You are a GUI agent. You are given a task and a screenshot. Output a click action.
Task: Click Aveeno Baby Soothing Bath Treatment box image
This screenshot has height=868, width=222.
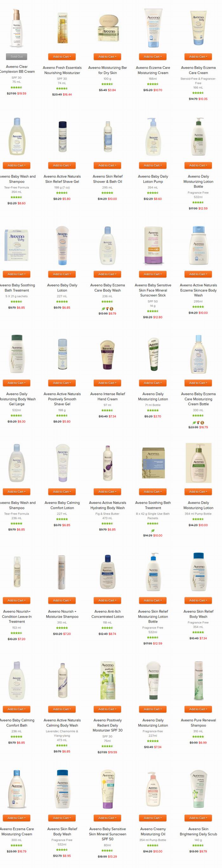(16, 245)
